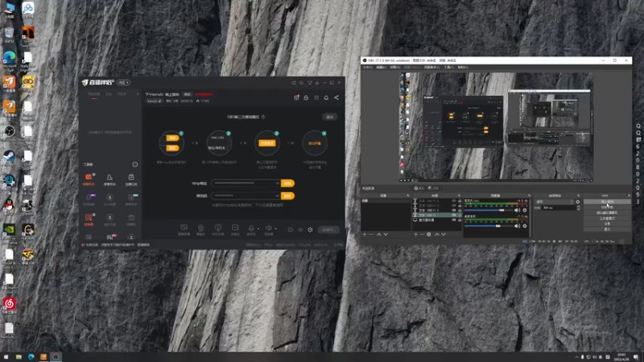Hide the highlighted text source in OBS
This screenshot has width=644, height=362.
(454, 215)
